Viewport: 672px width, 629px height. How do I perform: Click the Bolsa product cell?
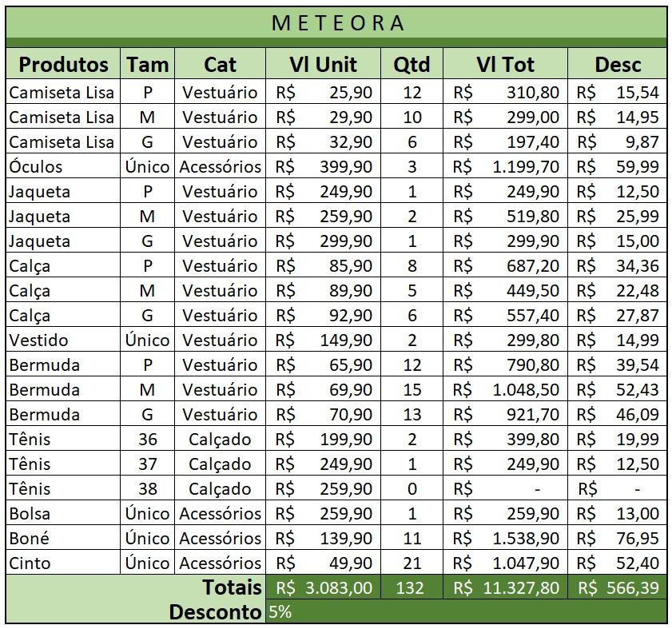click(x=64, y=513)
